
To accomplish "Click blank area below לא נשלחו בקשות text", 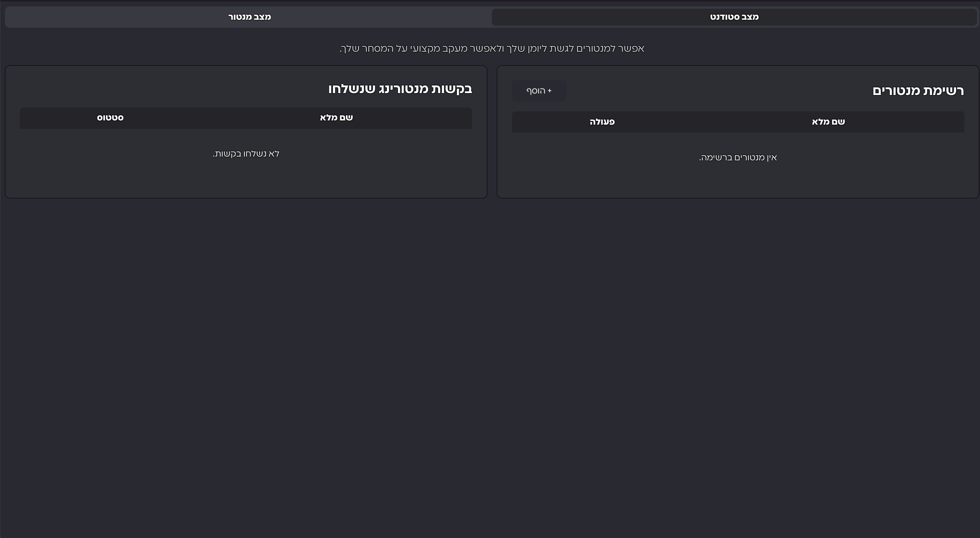I will coord(246,177).
